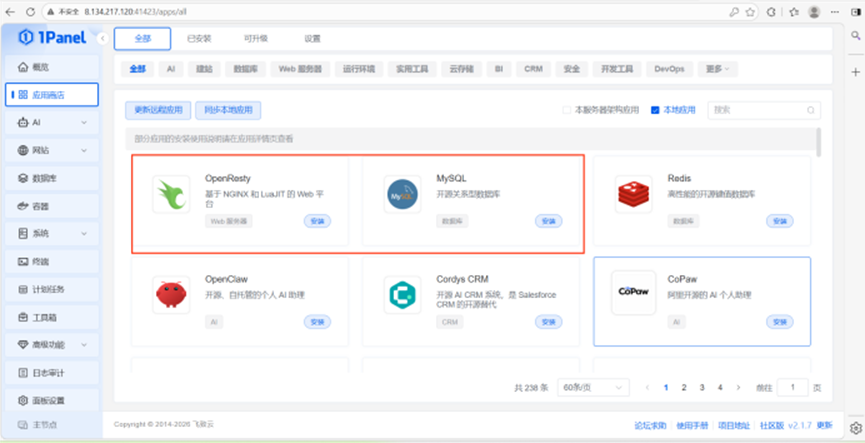Filter by 实用工具 category tag

tap(412, 69)
